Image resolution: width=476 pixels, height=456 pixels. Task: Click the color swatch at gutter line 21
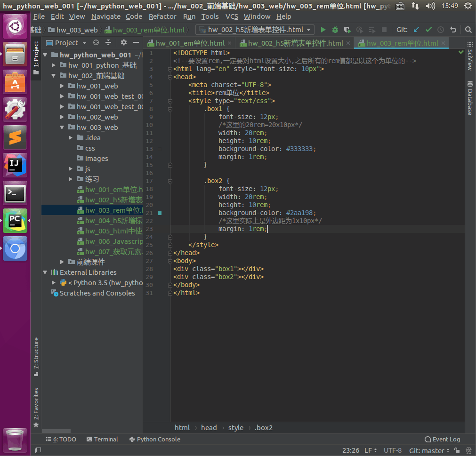click(x=160, y=213)
